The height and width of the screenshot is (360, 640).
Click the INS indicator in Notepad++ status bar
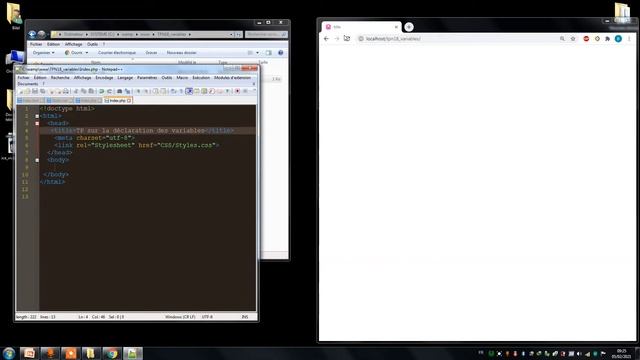pos(245,317)
